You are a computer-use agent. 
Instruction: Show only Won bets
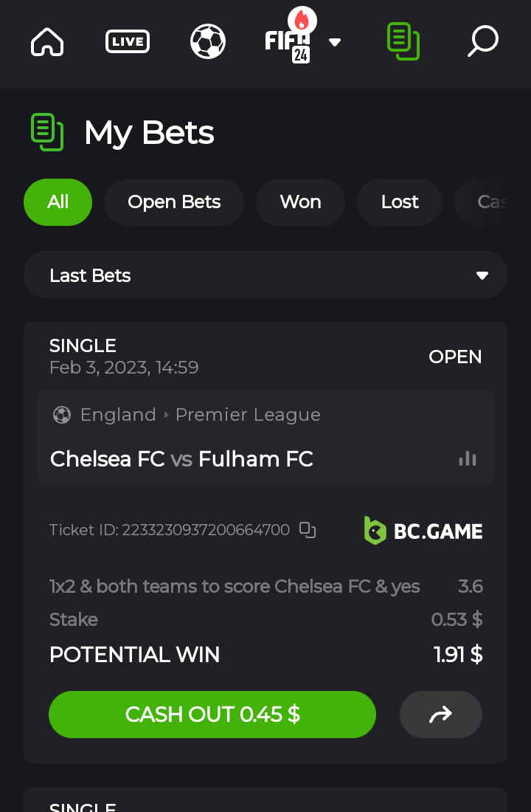coord(300,202)
